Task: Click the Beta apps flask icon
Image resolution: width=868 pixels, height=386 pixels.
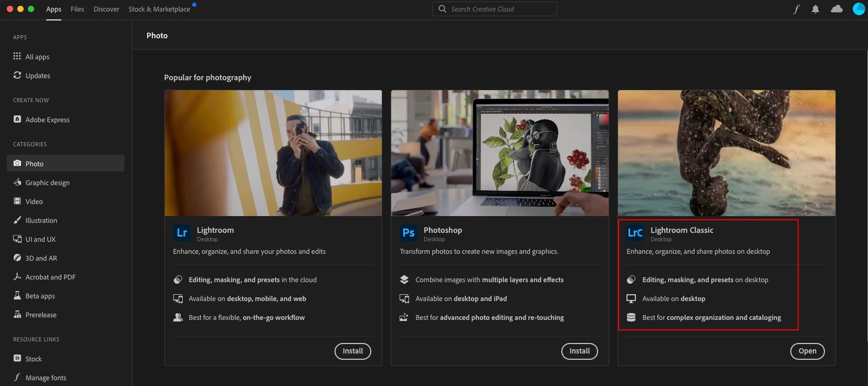Action: (17, 295)
